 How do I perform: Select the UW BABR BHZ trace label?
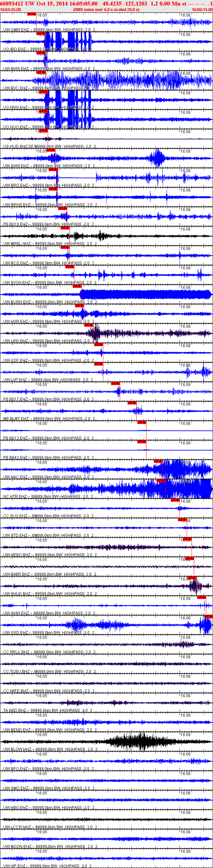coord(50,575)
